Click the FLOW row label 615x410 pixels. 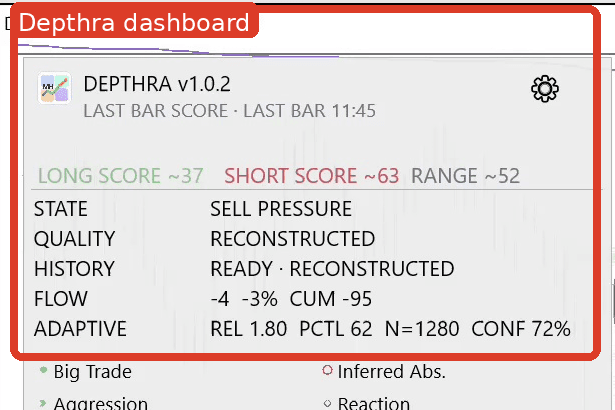(x=61, y=299)
